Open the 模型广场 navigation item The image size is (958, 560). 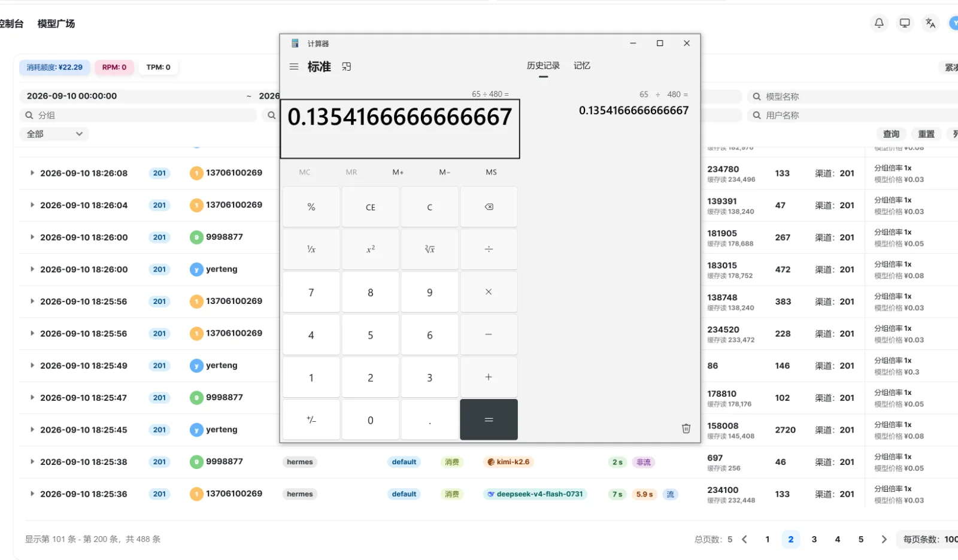pos(56,23)
